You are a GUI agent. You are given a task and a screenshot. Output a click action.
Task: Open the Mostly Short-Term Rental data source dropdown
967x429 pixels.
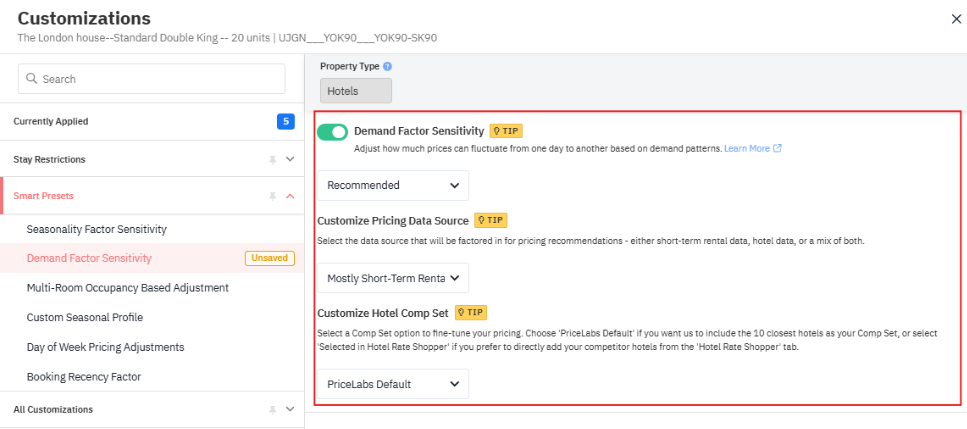[x=392, y=278]
